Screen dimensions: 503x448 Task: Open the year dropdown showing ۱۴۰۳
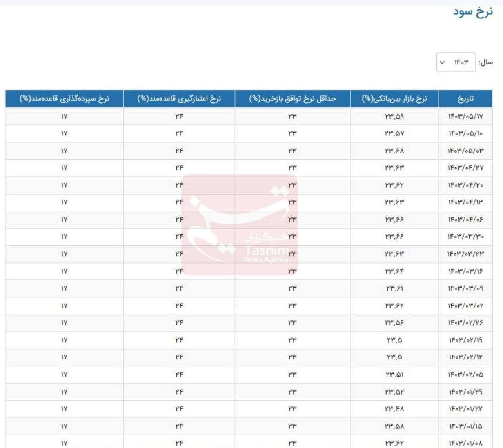pyautogui.click(x=456, y=62)
